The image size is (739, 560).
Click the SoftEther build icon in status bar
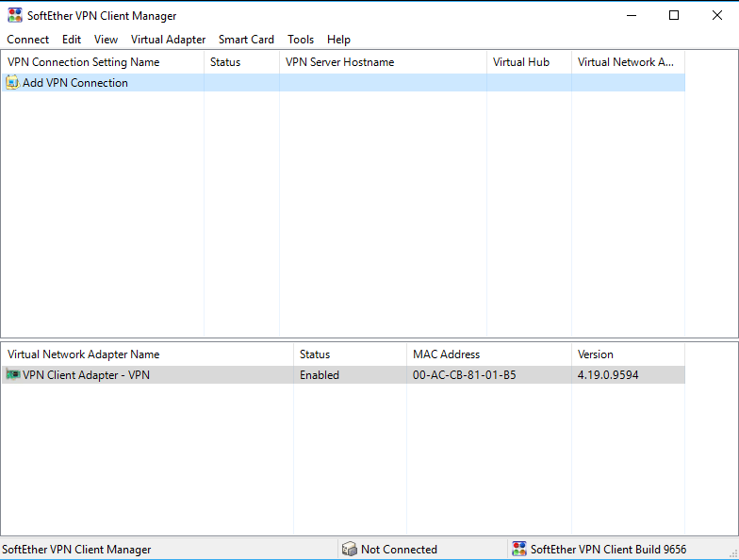coord(519,550)
